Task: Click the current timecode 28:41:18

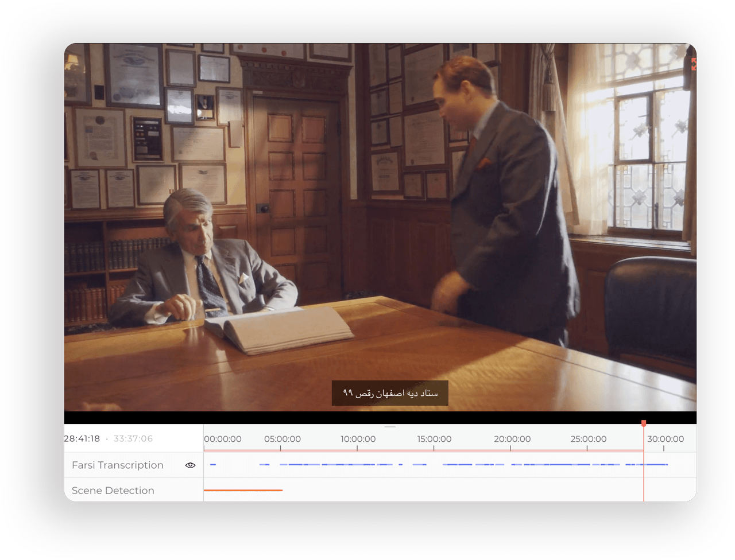Action: [x=82, y=439]
